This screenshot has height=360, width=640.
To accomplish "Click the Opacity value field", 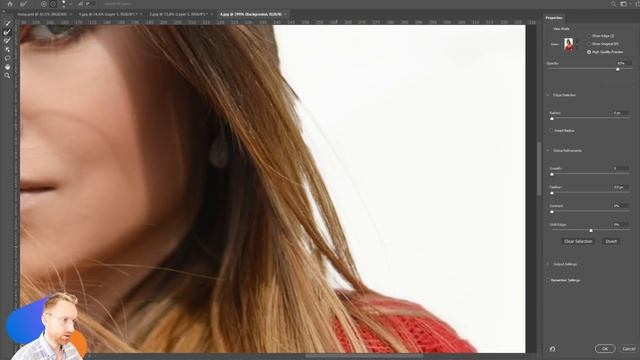I will pyautogui.click(x=624, y=63).
